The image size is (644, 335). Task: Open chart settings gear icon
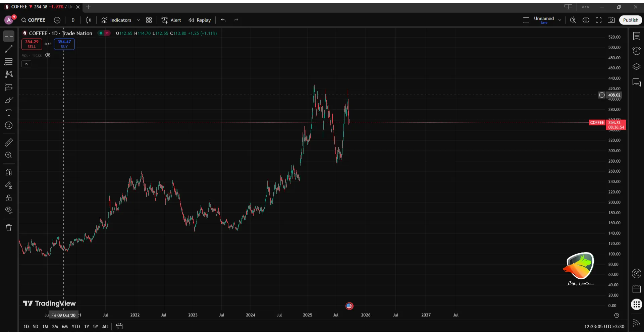click(x=586, y=20)
